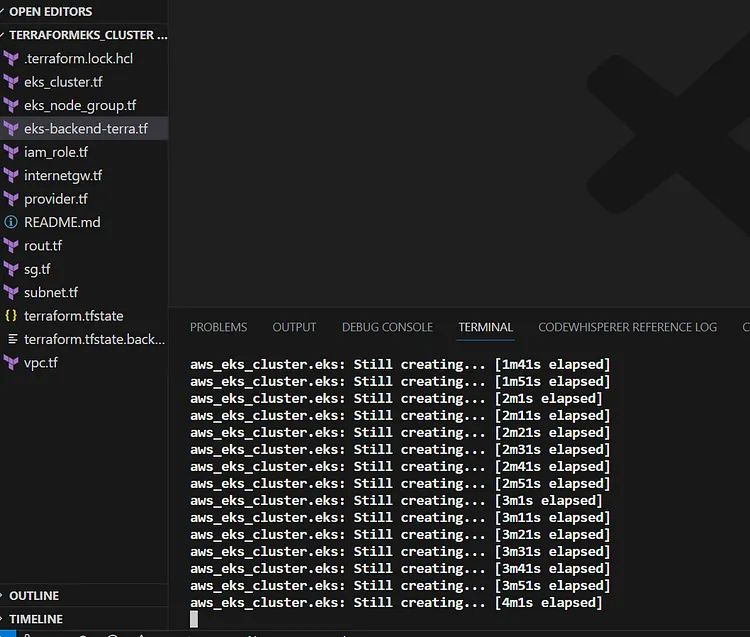Click the Terraform icon beside subnet.tf
The image size is (750, 637).
coord(11,293)
